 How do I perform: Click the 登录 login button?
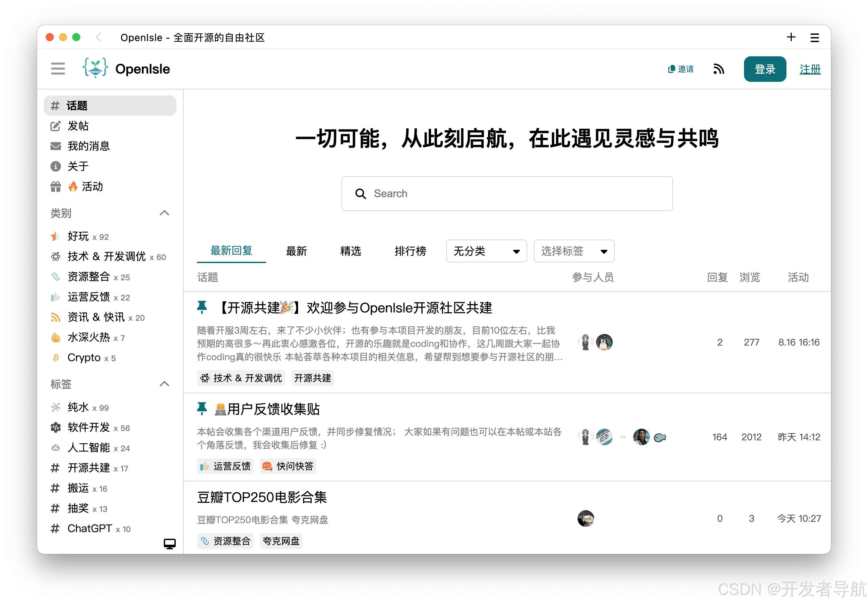(765, 69)
